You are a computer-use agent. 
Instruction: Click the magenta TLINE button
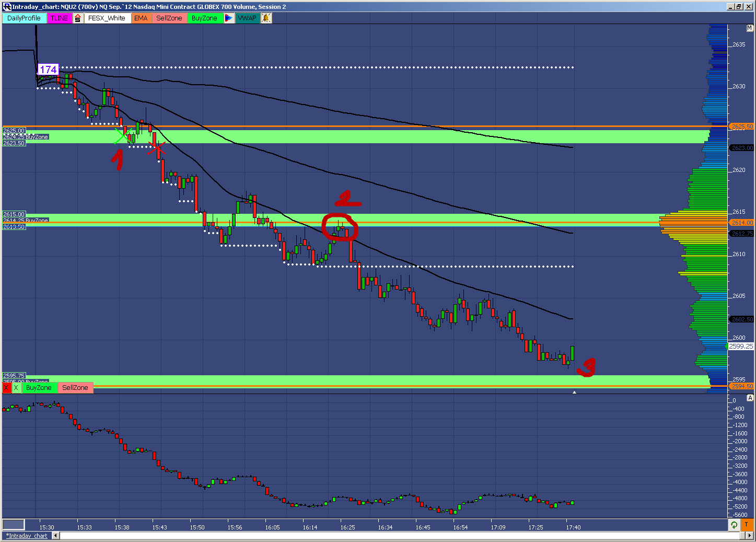pos(60,18)
